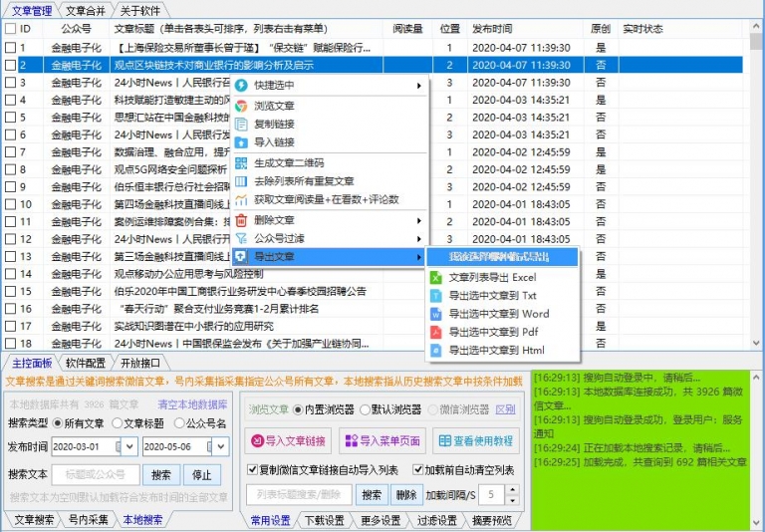Click the 清空本地数据库 link
The width and height of the screenshot is (765, 532).
click(x=192, y=404)
